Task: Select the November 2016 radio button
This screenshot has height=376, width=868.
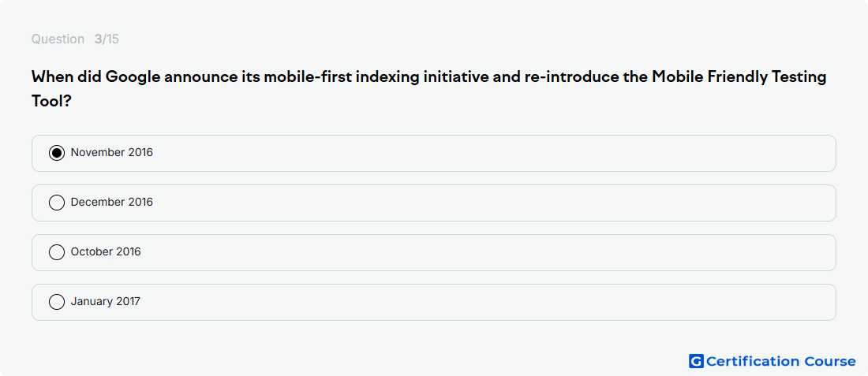Action: coord(57,153)
